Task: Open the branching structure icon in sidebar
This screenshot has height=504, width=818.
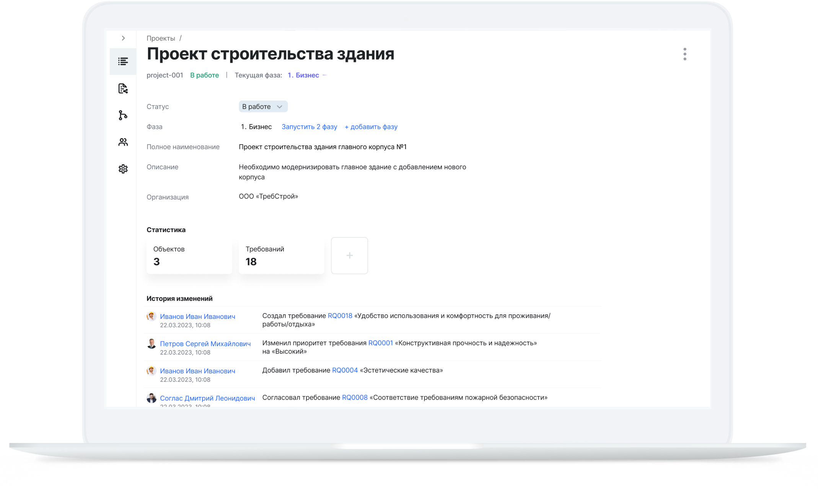Action: (123, 115)
